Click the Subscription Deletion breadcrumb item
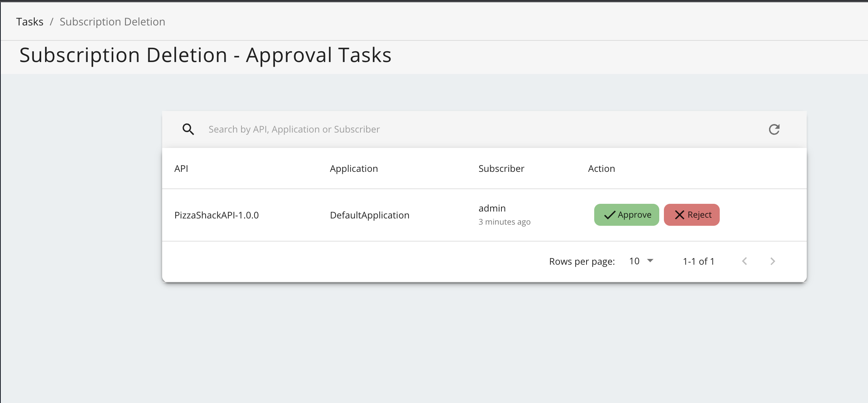The image size is (868, 403). pyautogui.click(x=112, y=22)
